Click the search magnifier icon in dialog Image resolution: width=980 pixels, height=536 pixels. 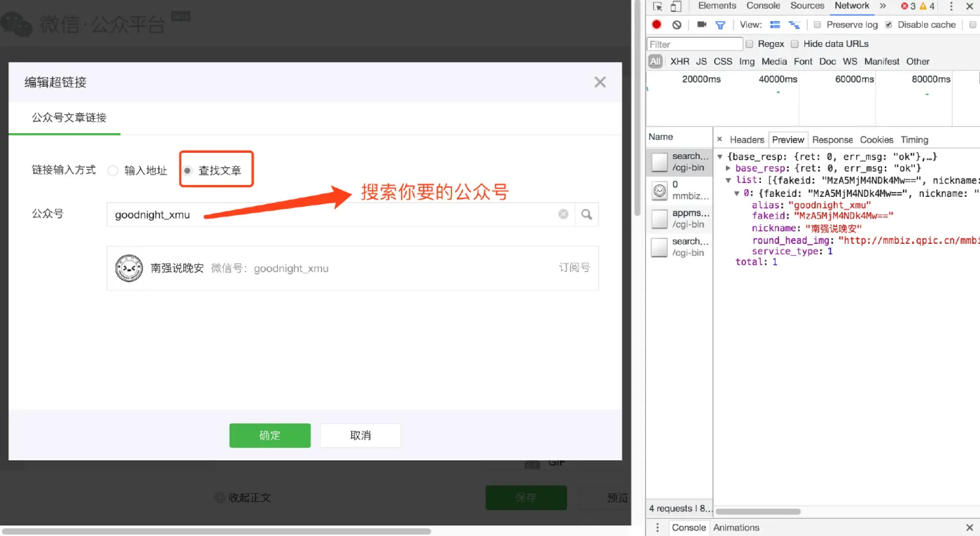(x=587, y=215)
